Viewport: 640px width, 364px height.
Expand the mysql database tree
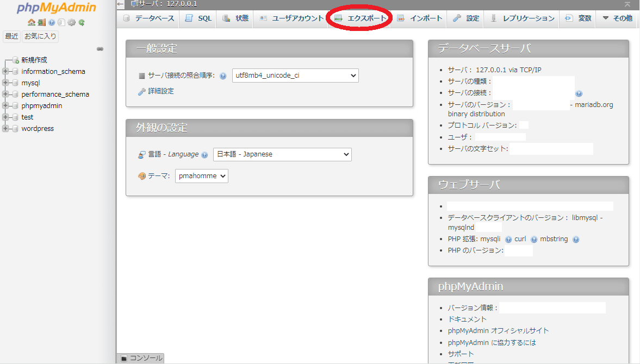coord(5,83)
